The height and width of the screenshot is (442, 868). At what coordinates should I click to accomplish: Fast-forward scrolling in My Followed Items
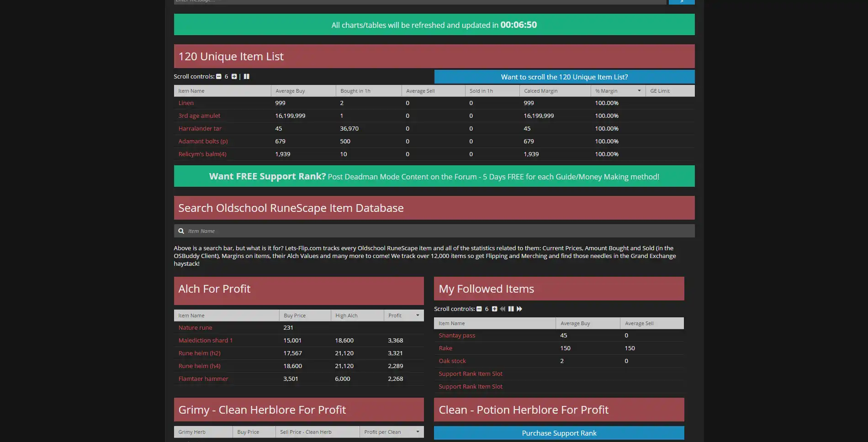coord(519,309)
